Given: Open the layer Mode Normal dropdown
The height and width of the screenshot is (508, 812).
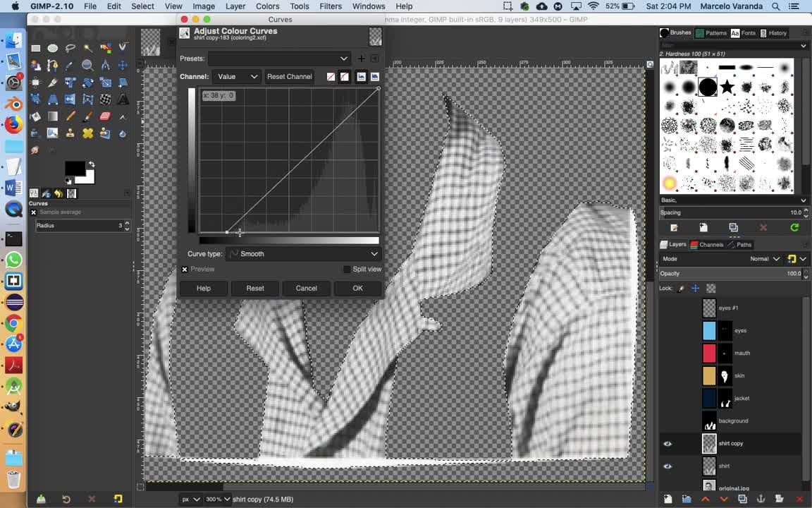Looking at the screenshot, I should pyautogui.click(x=764, y=259).
